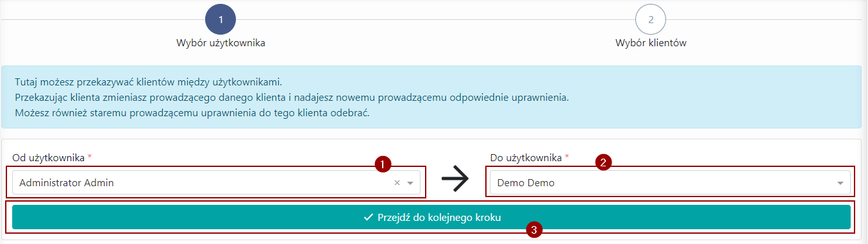This screenshot has width=868, height=244.
Task: Click the text line about staremu prowadzącemu
Action: 192,113
